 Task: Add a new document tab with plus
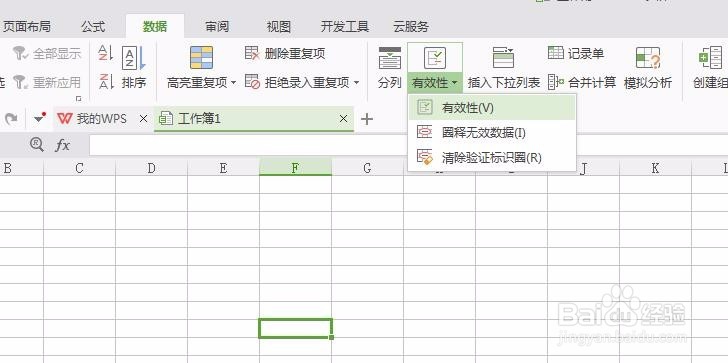(367, 119)
